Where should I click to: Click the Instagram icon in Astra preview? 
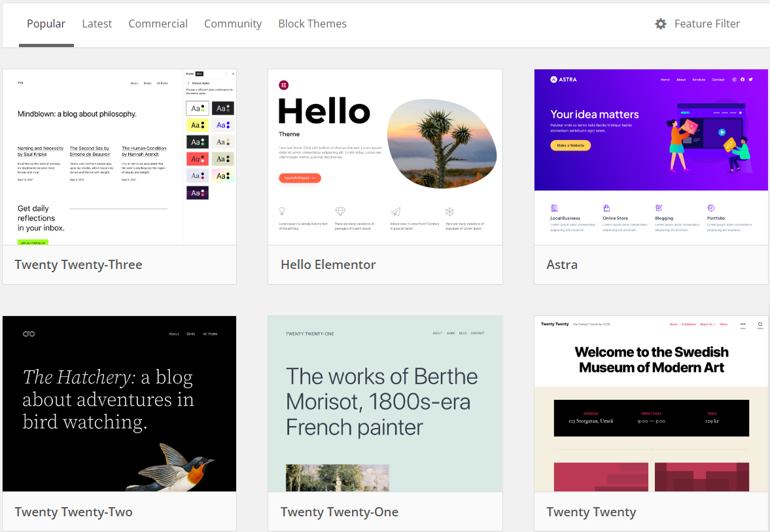point(734,79)
